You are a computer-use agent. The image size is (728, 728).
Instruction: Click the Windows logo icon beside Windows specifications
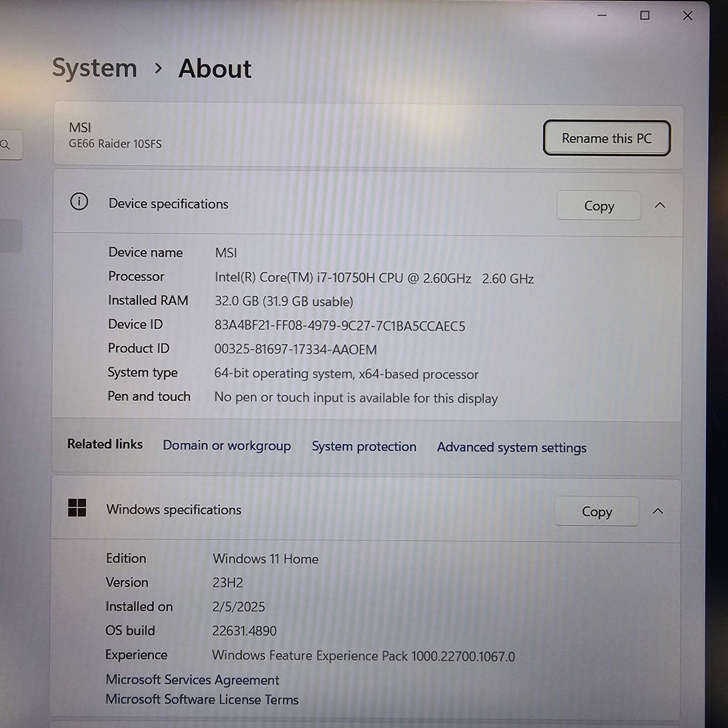tap(77, 508)
